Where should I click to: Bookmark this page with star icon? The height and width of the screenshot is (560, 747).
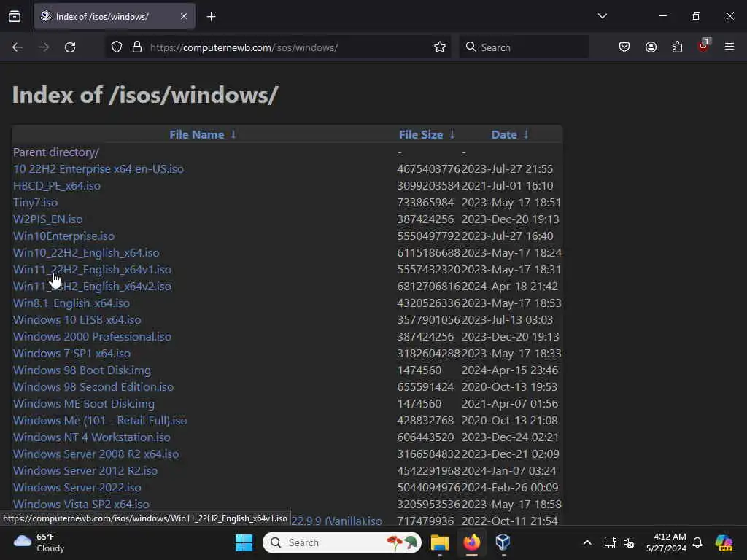440,47
